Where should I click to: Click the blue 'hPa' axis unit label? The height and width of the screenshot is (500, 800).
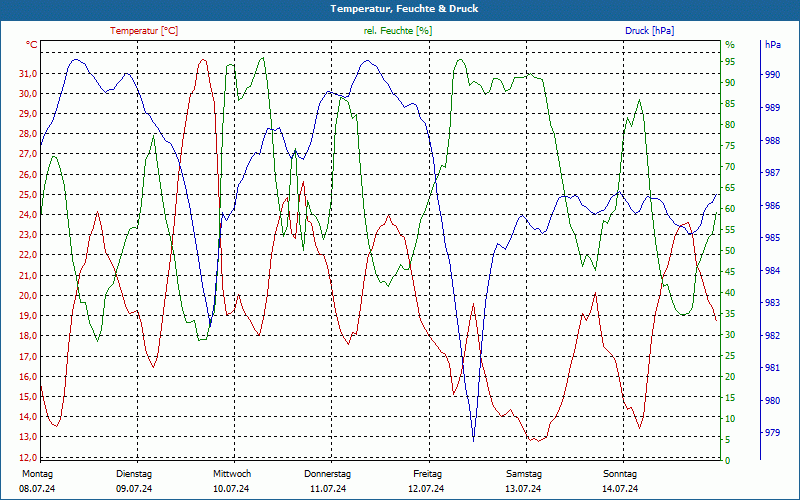pyautogui.click(x=773, y=45)
